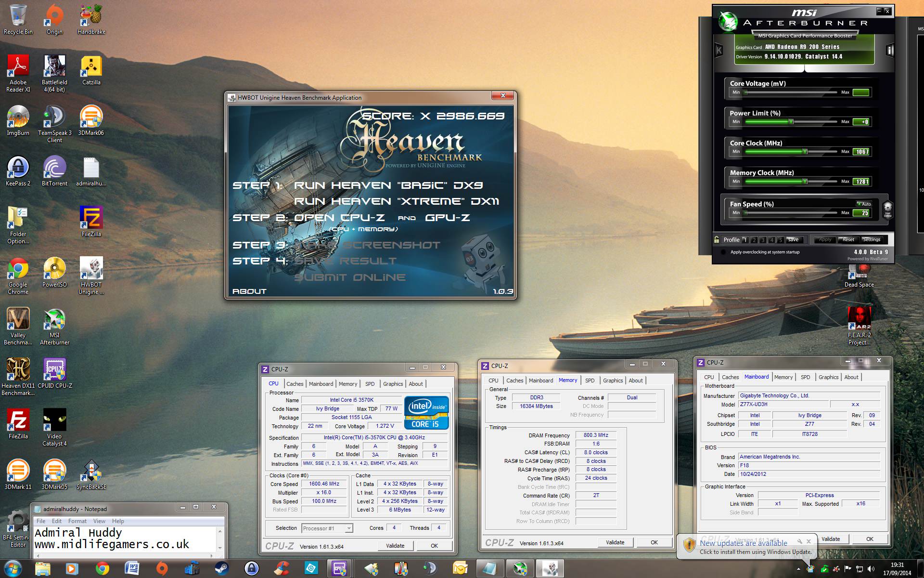Click the Memory Clock value field 1281
The width and height of the screenshot is (924, 578).
point(861,182)
